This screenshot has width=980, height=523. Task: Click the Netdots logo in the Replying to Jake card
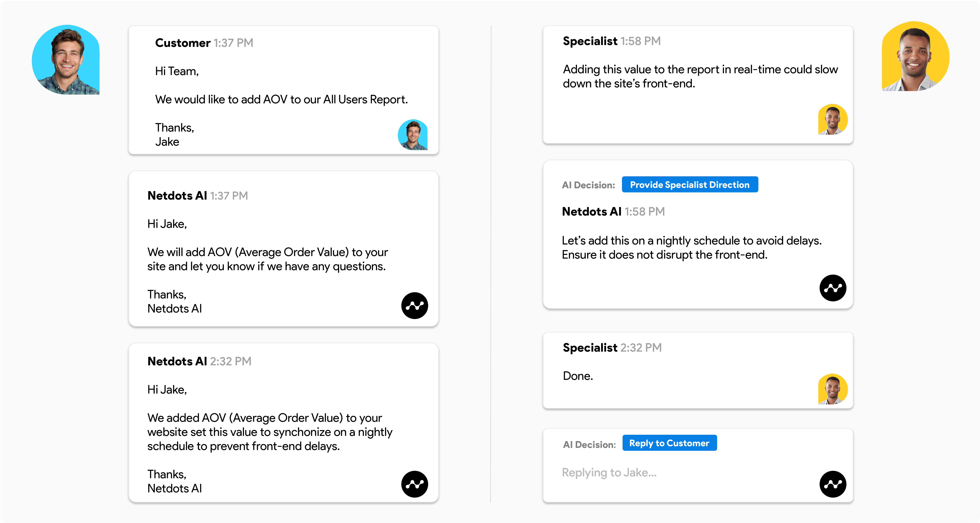[833, 484]
